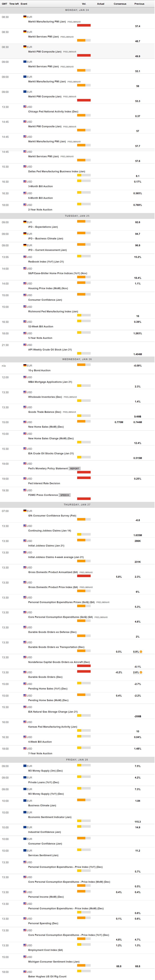Click the Time left column header

tap(14, 4)
